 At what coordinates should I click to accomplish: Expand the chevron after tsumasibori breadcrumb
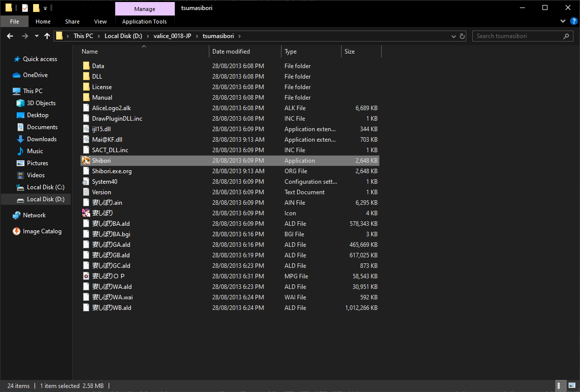point(239,36)
